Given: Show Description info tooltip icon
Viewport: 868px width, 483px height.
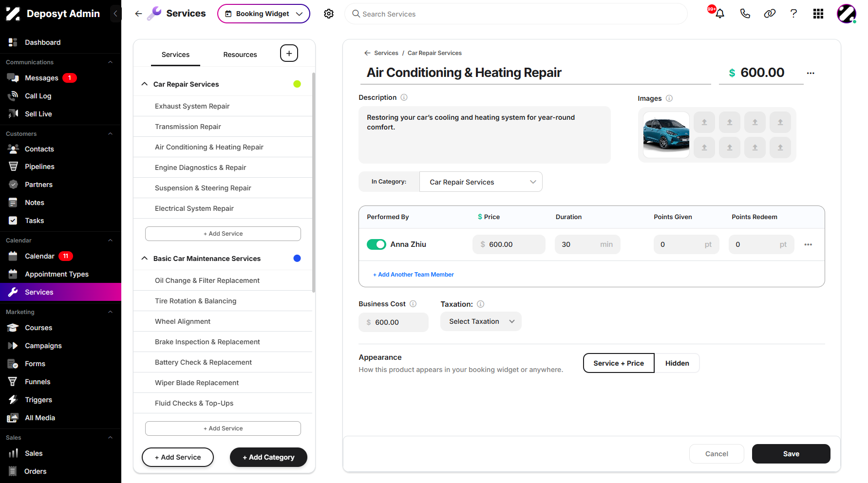Looking at the screenshot, I should pyautogui.click(x=404, y=97).
